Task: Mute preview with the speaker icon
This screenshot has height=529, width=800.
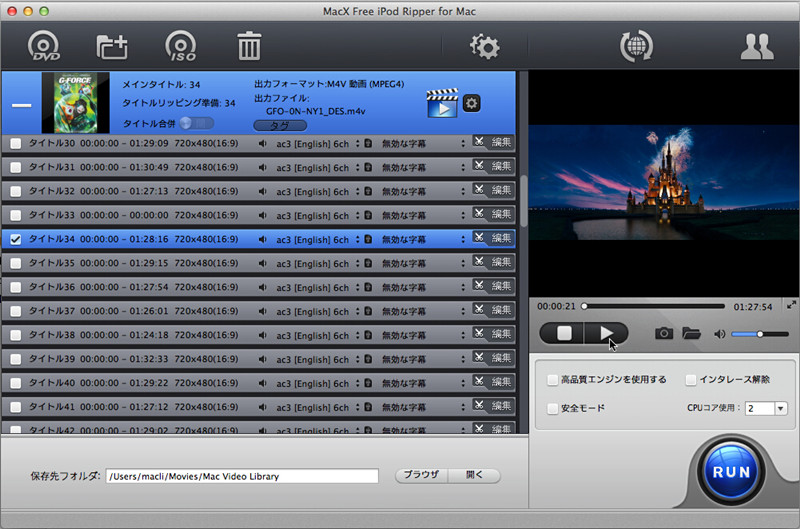Action: [x=719, y=335]
